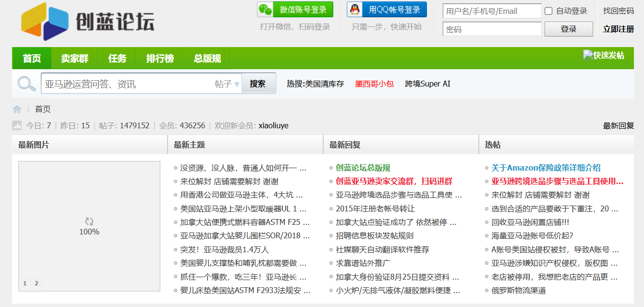Click the 找回密码 password recovery link

tap(618, 11)
